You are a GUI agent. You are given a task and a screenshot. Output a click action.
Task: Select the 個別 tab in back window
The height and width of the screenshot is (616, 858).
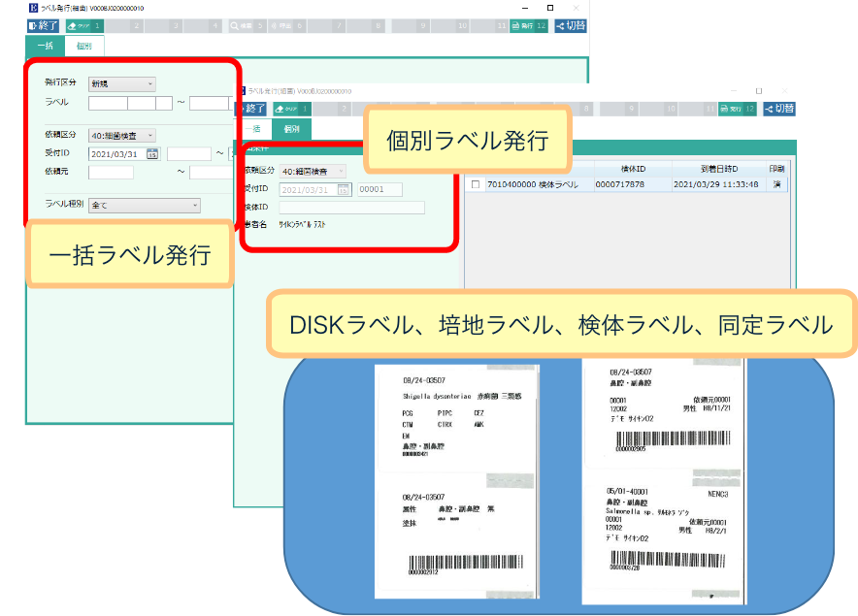[x=84, y=46]
